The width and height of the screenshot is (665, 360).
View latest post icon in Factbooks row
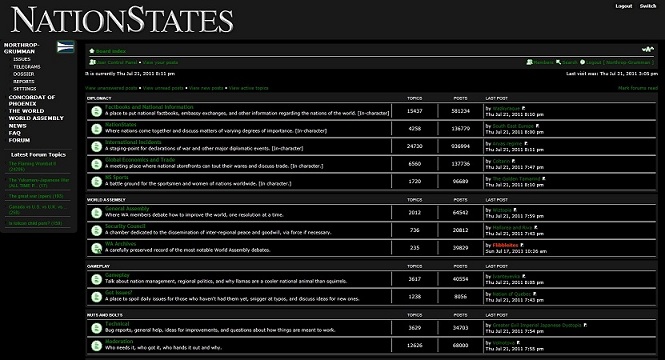(x=523, y=109)
